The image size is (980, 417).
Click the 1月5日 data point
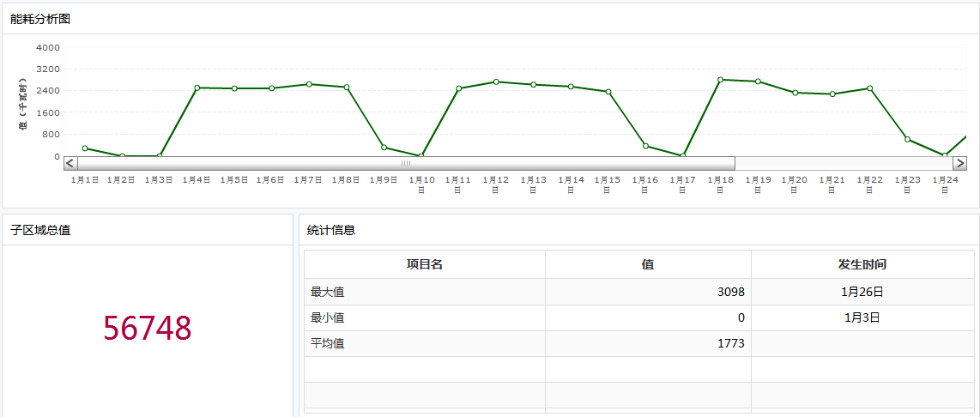click(x=234, y=88)
